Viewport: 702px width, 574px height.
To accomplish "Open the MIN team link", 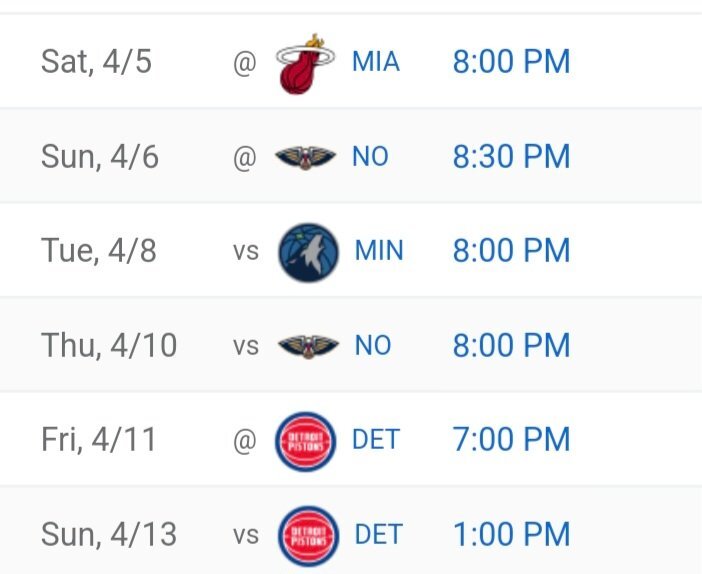I will click(x=379, y=250).
